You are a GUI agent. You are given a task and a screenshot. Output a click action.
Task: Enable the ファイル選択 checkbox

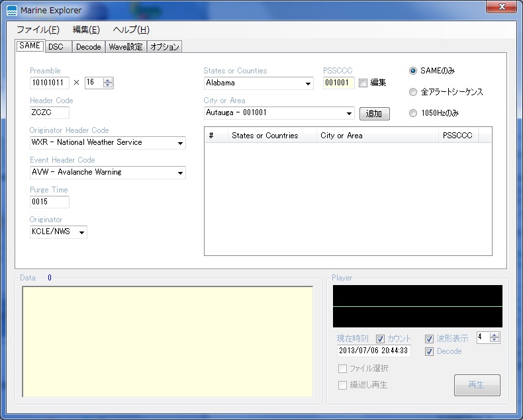point(342,368)
